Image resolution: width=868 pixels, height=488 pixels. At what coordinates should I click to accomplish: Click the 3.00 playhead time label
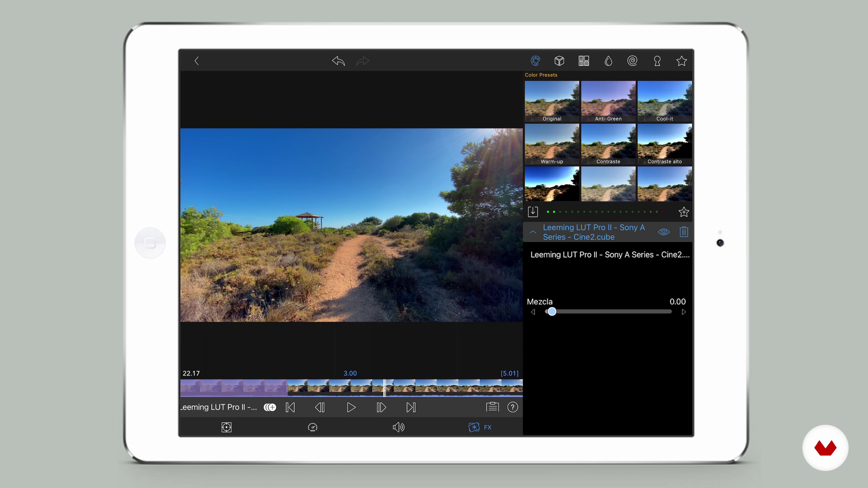[x=350, y=373]
